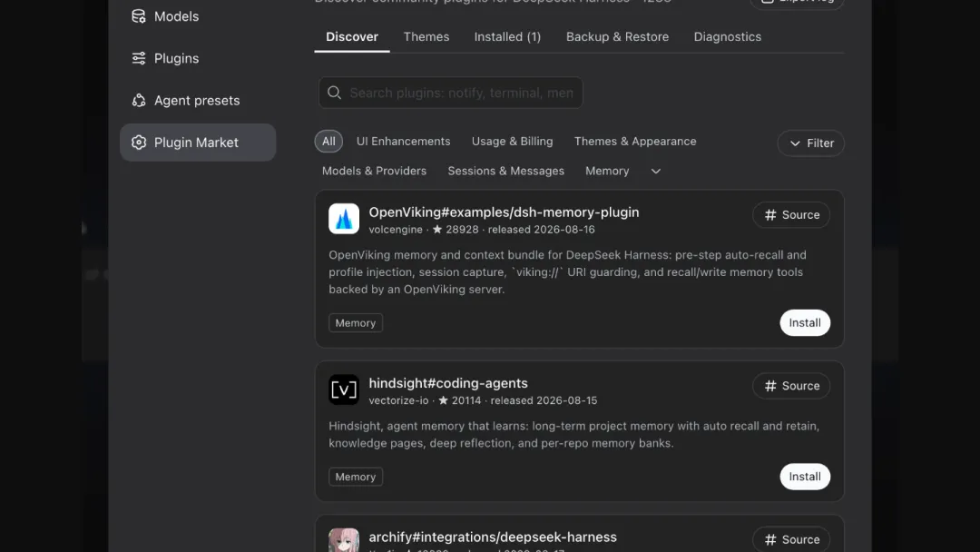
Task: Click Memory tag on hindsight card
Action: tap(356, 477)
